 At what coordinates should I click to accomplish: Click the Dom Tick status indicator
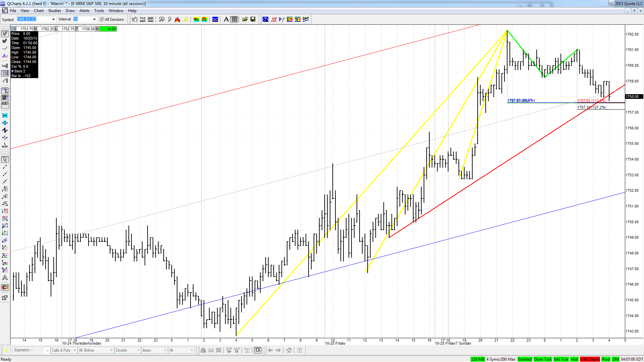(x=543, y=359)
